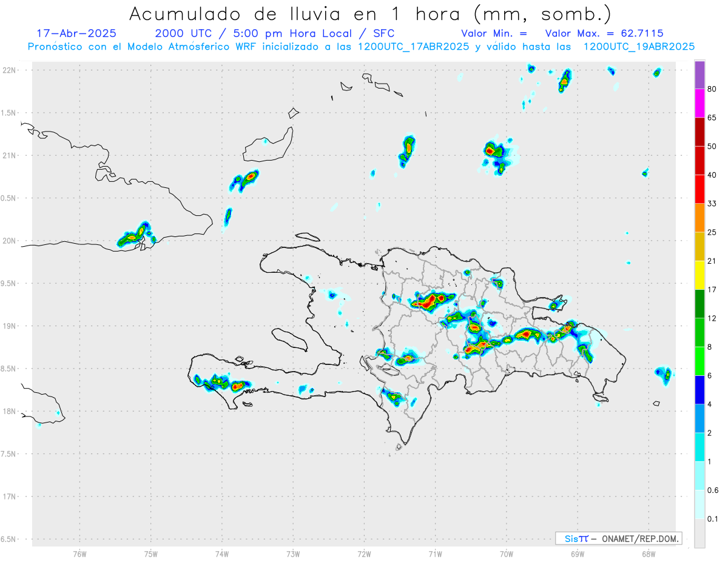Image resolution: width=728 pixels, height=562 pixels.
Task: Pick the purple color bar segment above 80
Action: (x=699, y=75)
